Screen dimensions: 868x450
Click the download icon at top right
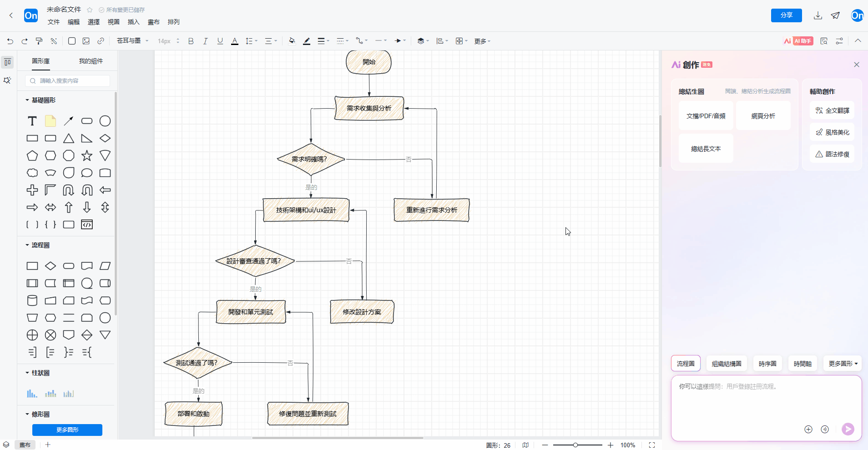tap(818, 15)
